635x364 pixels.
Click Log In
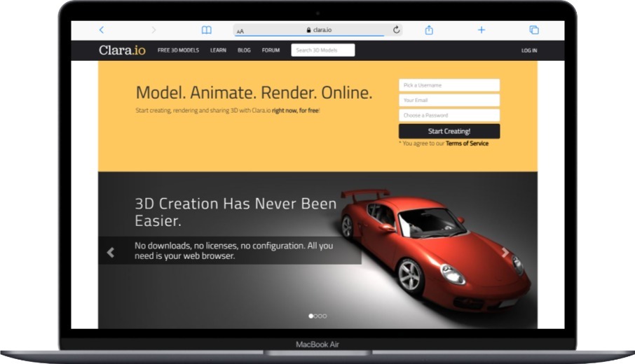(x=529, y=50)
